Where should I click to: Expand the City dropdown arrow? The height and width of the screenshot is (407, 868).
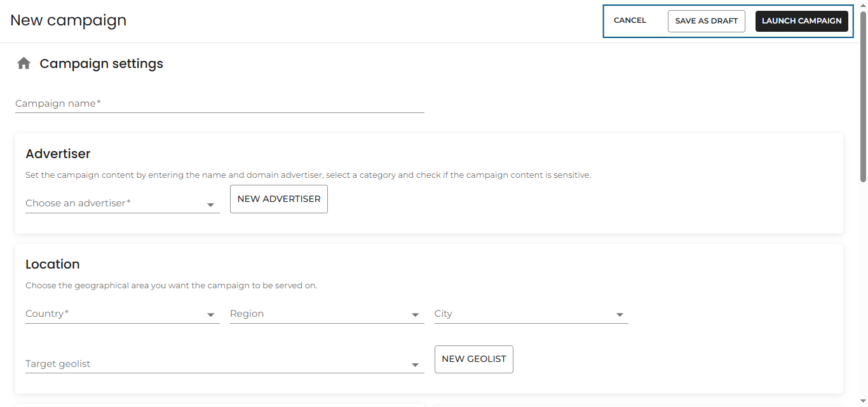(x=620, y=315)
